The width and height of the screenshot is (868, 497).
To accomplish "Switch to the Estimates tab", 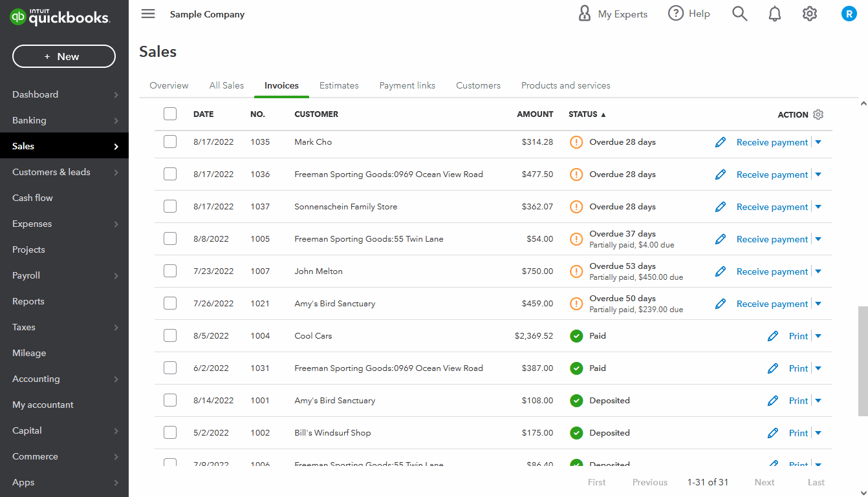I will pyautogui.click(x=339, y=85).
